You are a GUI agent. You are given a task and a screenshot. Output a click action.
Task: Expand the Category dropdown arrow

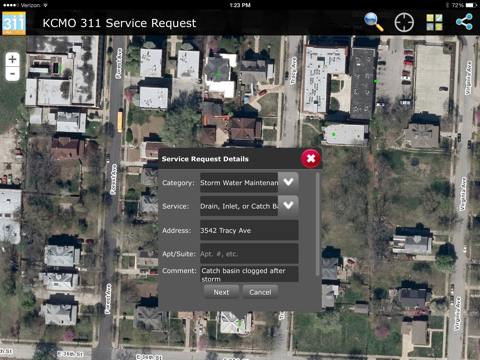pos(288,182)
